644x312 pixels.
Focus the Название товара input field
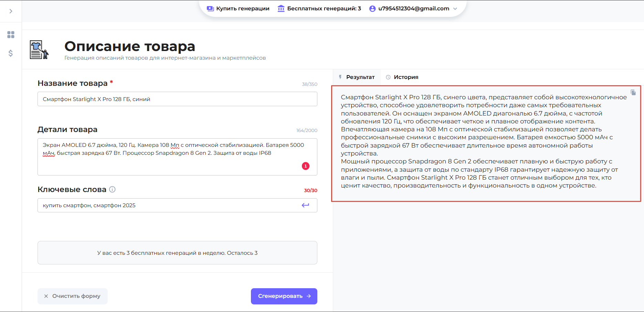[x=177, y=99]
